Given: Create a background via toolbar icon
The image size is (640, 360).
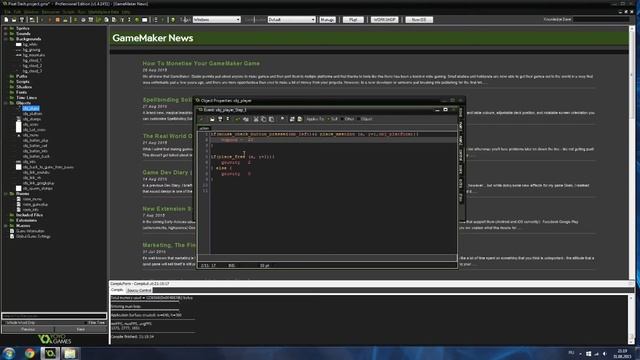Looking at the screenshot, I should coord(91,20).
